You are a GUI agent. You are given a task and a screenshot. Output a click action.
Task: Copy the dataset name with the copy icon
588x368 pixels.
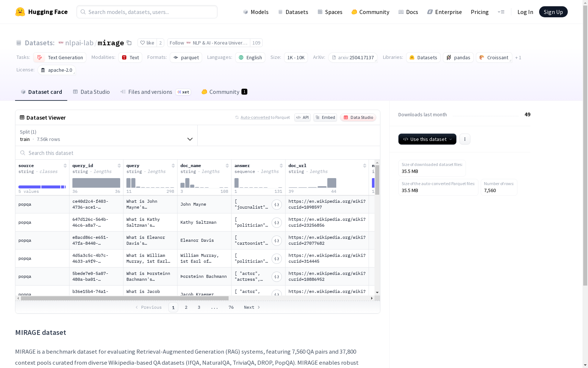click(129, 43)
